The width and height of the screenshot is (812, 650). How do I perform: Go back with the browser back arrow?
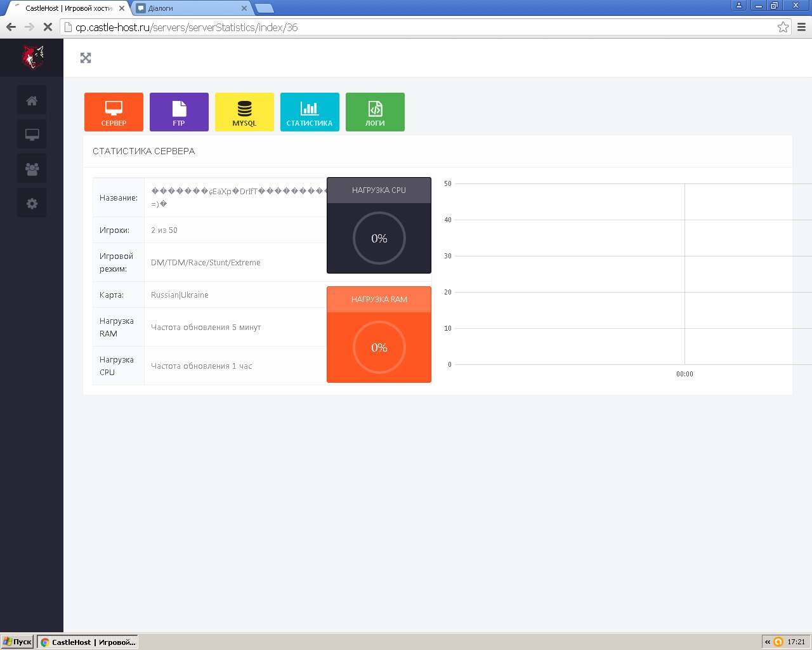(x=11, y=27)
